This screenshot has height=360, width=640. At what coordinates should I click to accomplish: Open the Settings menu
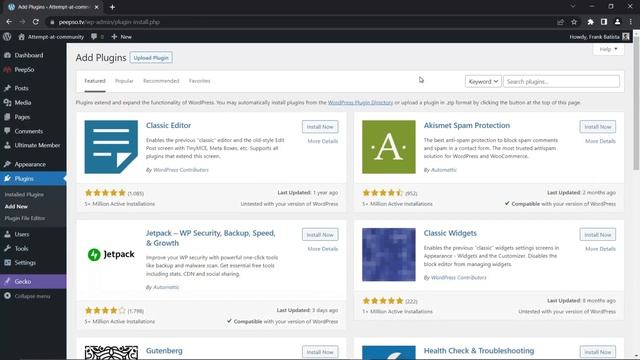tap(25, 263)
